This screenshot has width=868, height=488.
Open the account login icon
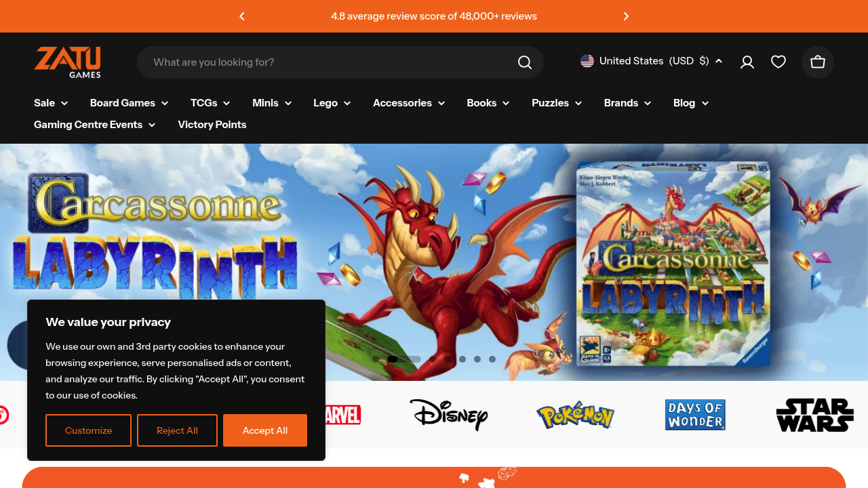click(x=747, y=62)
